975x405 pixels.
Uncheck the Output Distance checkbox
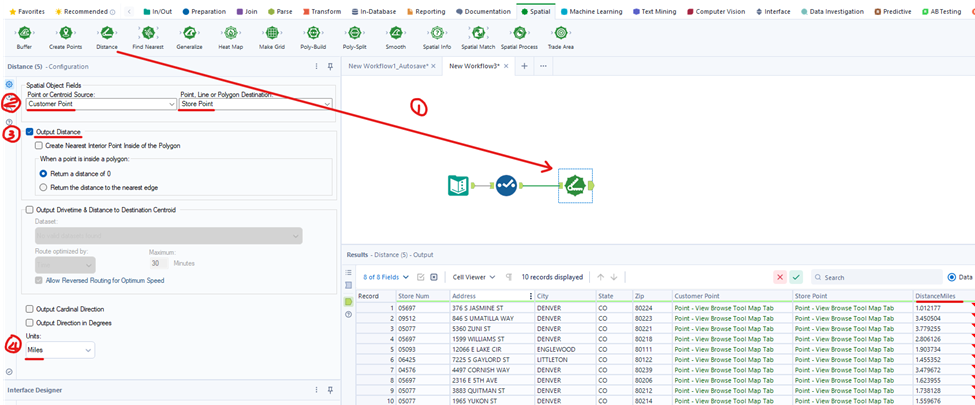[x=31, y=132]
